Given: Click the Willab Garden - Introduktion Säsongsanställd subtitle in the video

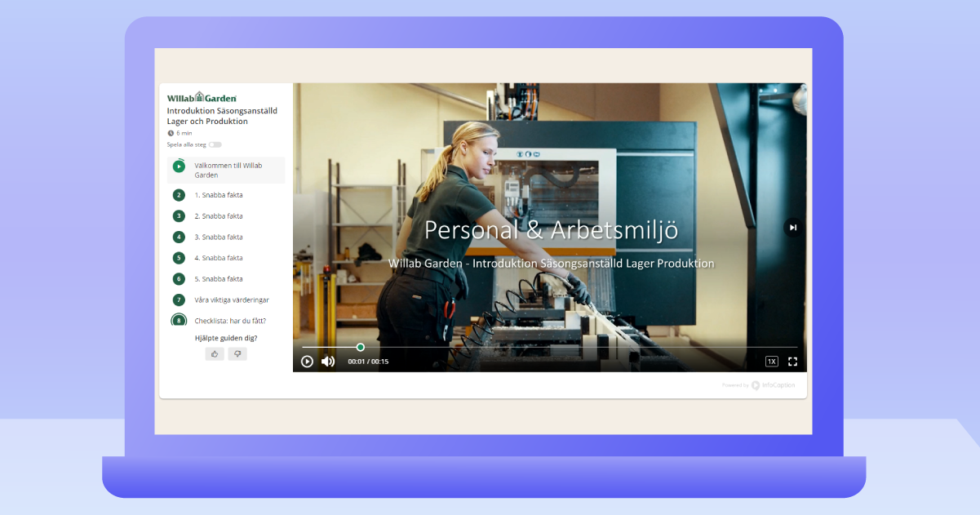Looking at the screenshot, I should click(x=552, y=264).
